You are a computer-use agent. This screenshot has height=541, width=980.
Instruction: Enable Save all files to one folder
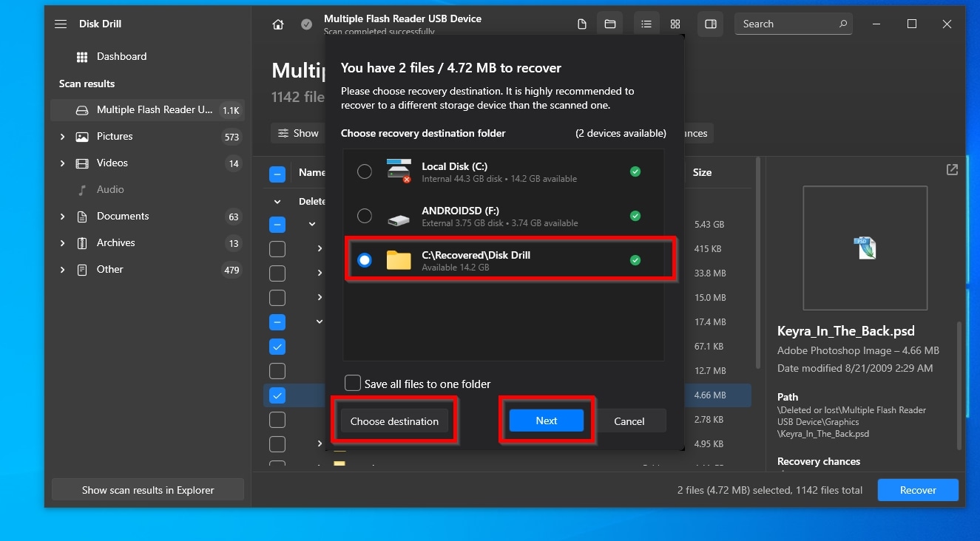coord(353,384)
